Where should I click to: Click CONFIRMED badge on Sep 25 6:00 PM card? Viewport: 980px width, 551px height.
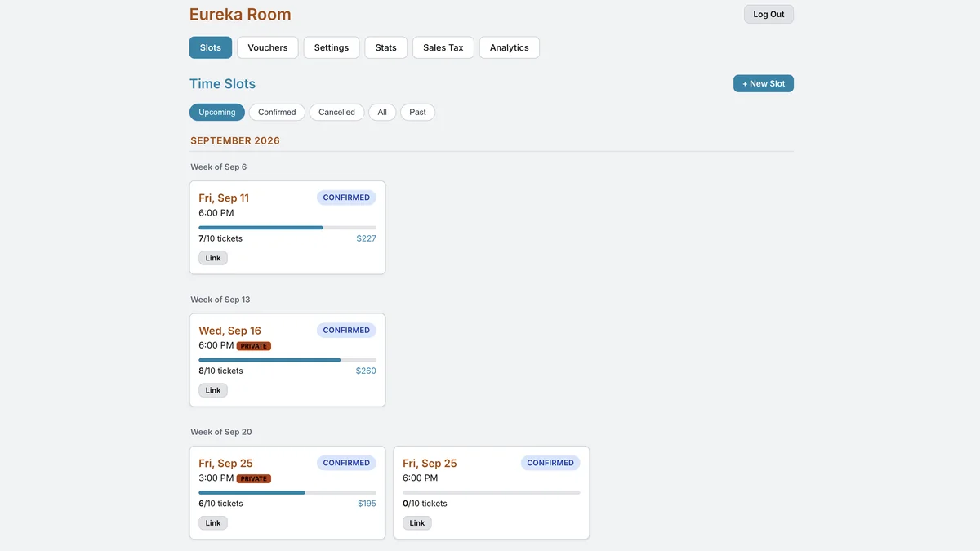(550, 463)
